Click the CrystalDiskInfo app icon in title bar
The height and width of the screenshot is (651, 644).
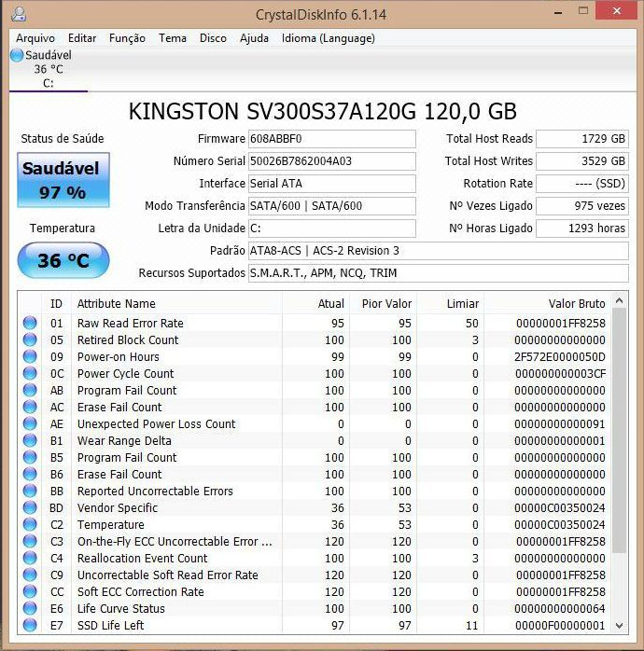pos(19,14)
